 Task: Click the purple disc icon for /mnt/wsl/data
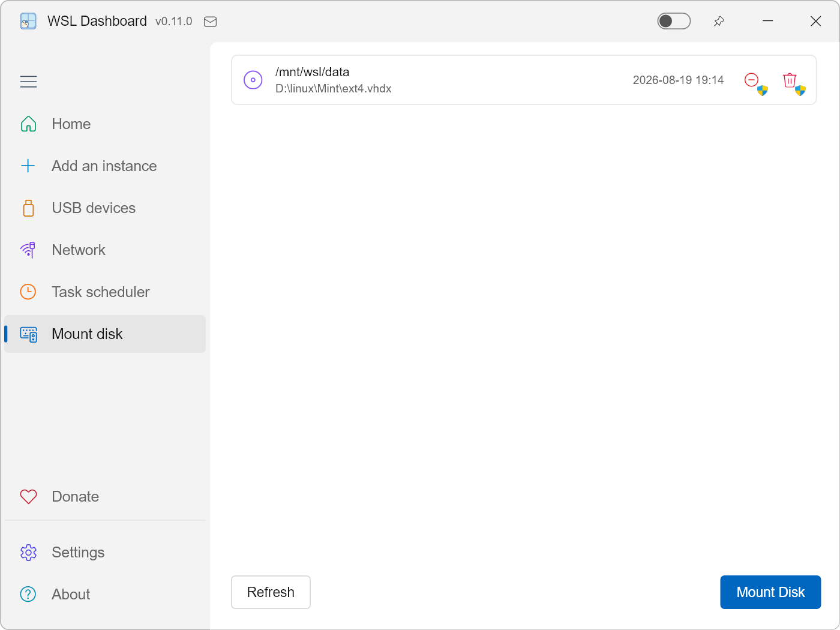(253, 80)
